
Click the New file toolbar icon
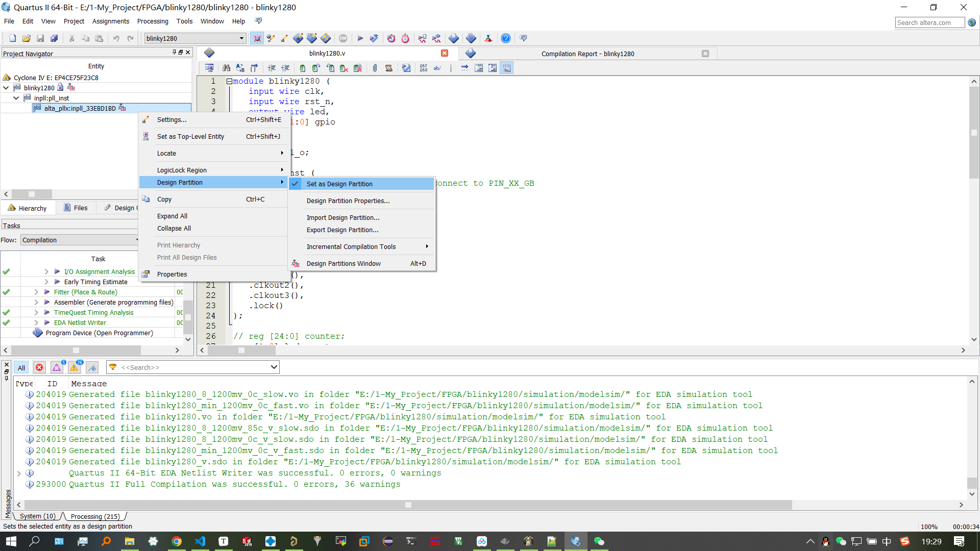[x=13, y=38]
